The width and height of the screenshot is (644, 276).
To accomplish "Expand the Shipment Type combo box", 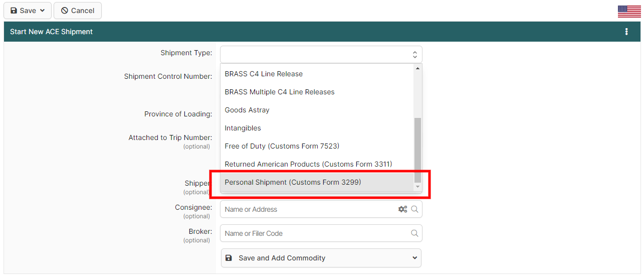I will [x=321, y=54].
